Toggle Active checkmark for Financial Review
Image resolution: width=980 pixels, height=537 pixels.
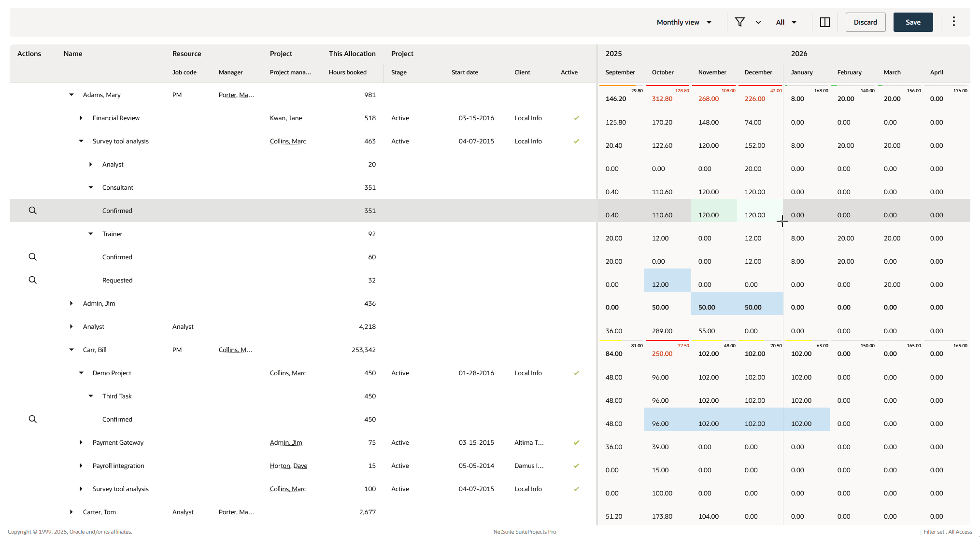click(x=576, y=118)
